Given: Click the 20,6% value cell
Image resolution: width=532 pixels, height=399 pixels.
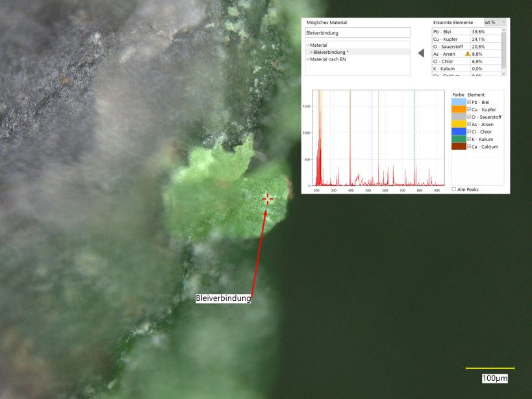Looking at the screenshot, I should 486,47.
